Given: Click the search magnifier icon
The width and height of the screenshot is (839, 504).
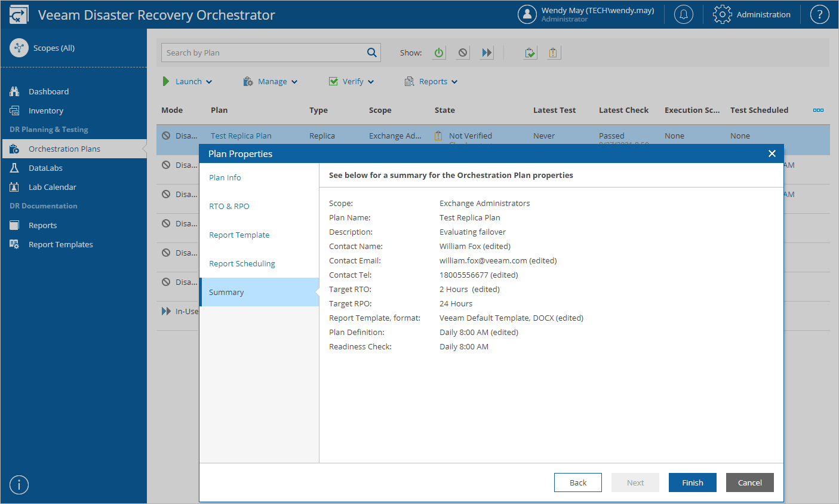Looking at the screenshot, I should (x=372, y=53).
